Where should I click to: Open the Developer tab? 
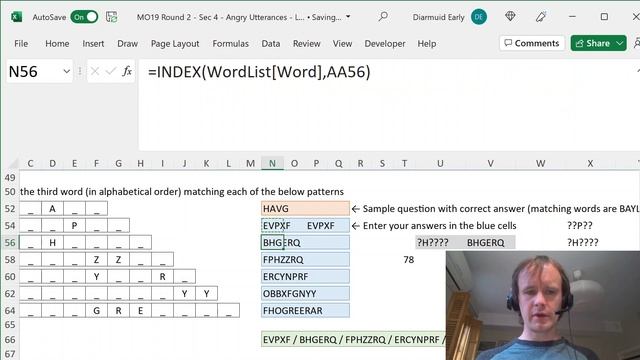(x=385, y=43)
